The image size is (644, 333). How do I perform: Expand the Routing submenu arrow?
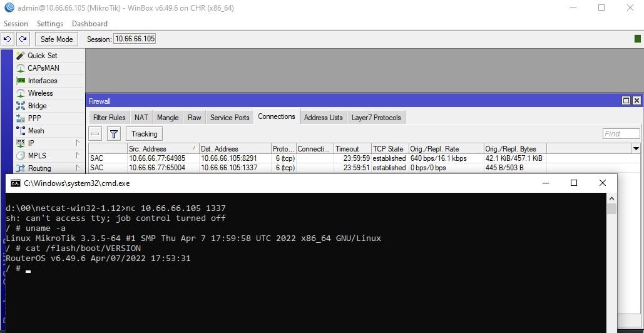pos(78,168)
